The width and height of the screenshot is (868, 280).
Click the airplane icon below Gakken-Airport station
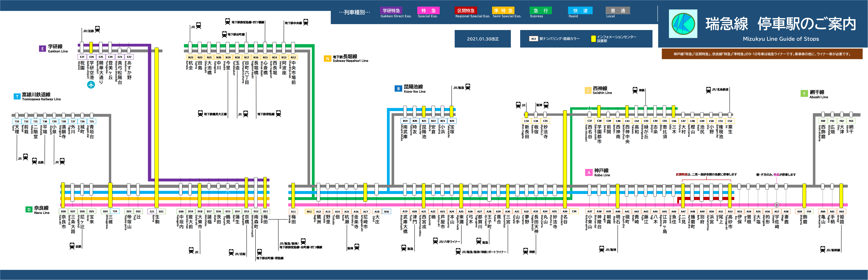pyautogui.click(x=91, y=85)
